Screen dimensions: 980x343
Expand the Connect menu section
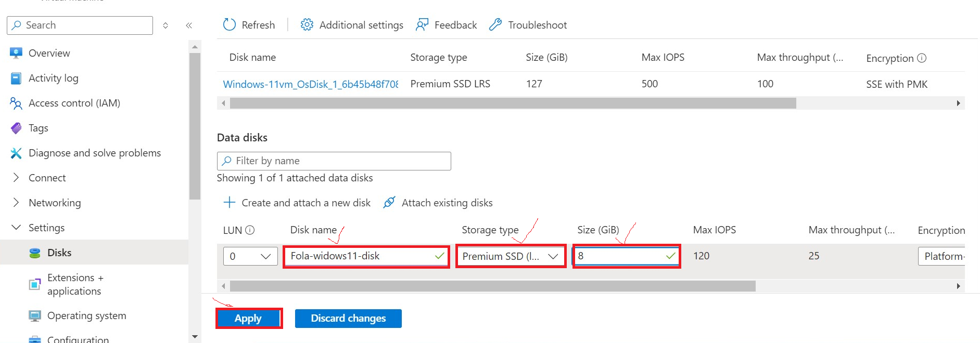pos(16,178)
